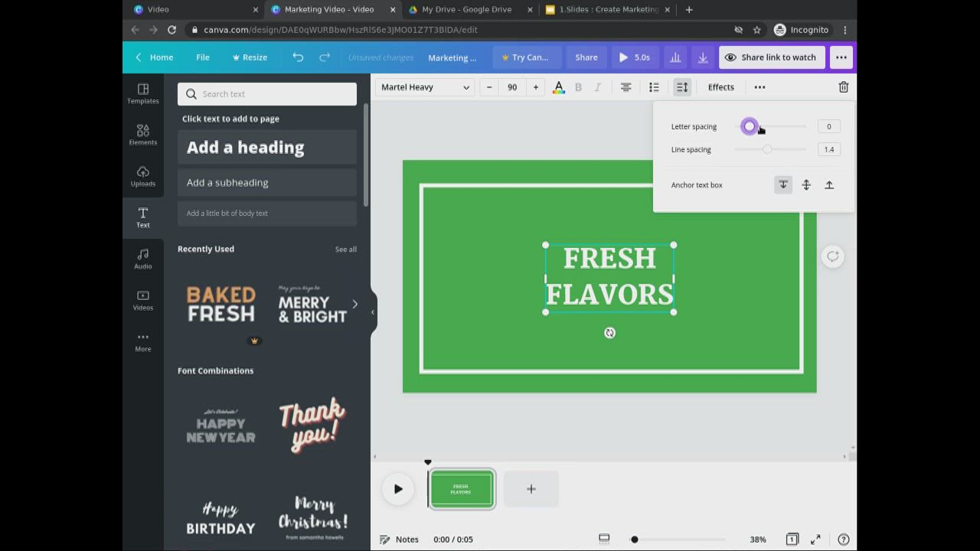Image resolution: width=980 pixels, height=551 pixels.
Task: Select the Fresh Flavors page thumbnail
Action: 461,488
